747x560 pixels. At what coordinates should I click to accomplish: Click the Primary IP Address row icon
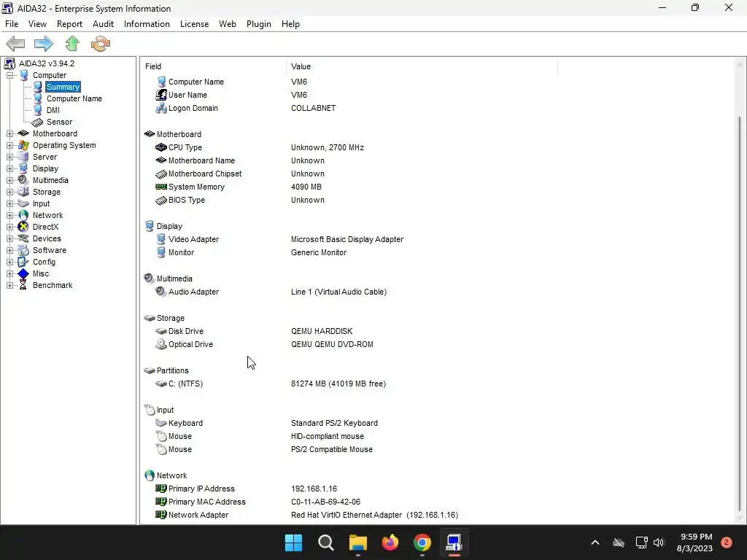coord(161,489)
